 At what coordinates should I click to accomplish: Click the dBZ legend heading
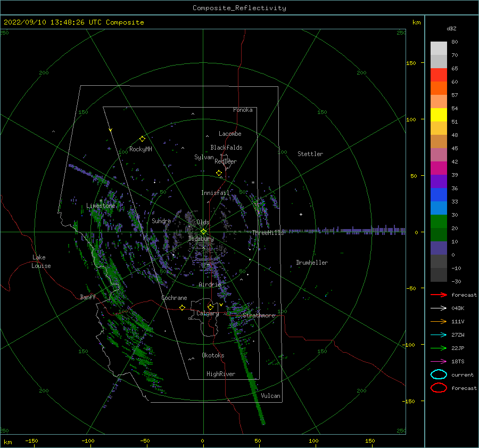[451, 29]
